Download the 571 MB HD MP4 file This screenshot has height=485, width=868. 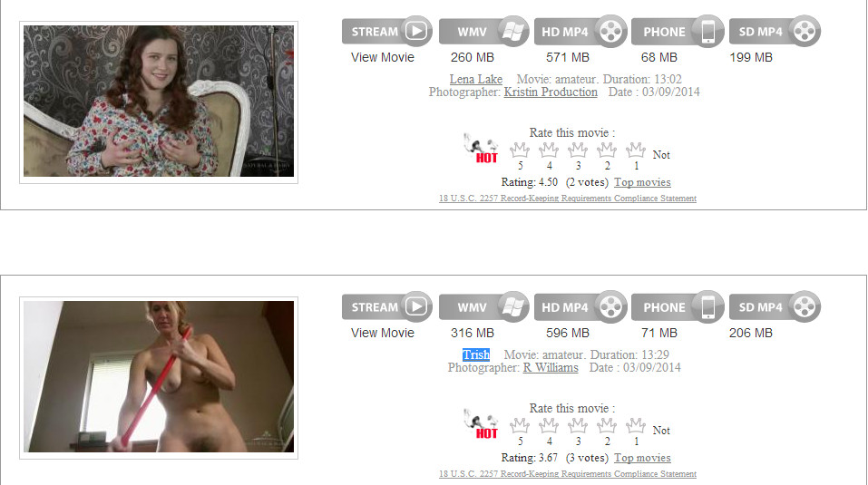[x=580, y=32]
